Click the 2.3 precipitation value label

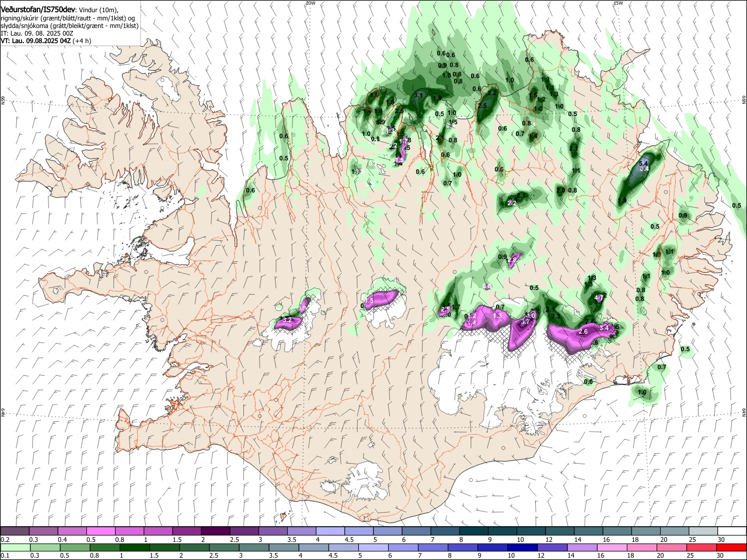556,317
